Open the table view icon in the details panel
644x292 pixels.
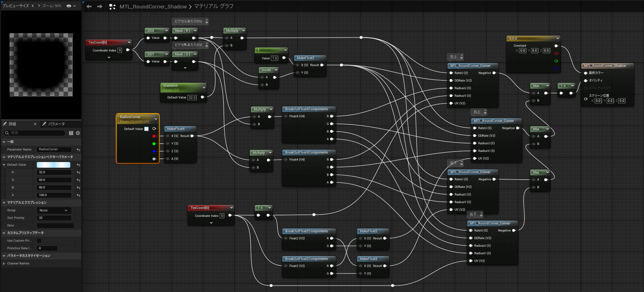[71, 133]
